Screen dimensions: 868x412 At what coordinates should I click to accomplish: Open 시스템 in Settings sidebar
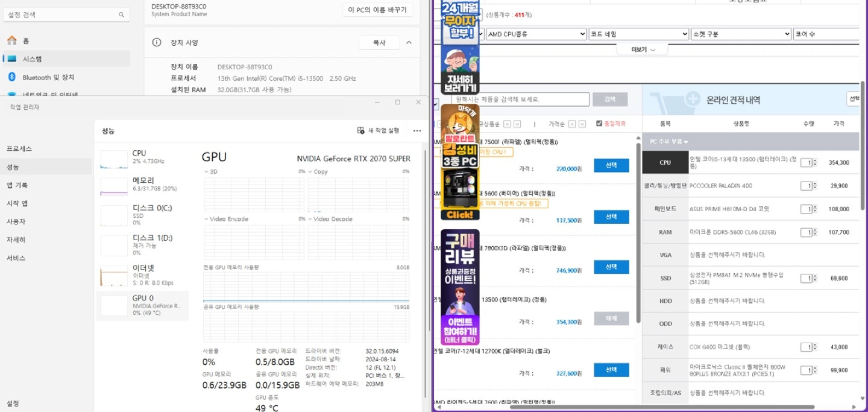33,59
